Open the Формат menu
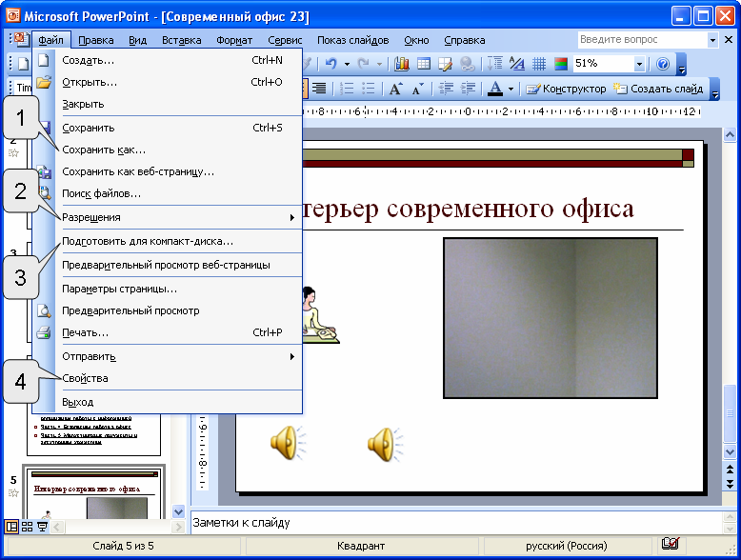Screen dimensions: 741x560 point(234,40)
